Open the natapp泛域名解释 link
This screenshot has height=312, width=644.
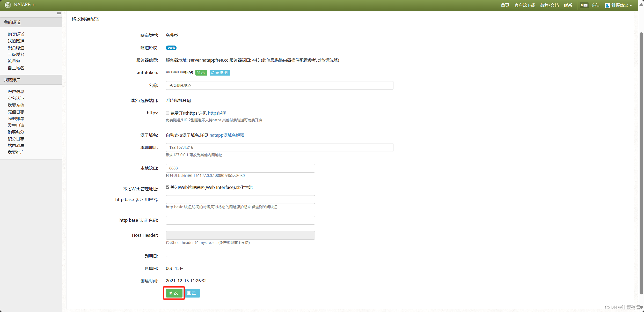coord(226,135)
